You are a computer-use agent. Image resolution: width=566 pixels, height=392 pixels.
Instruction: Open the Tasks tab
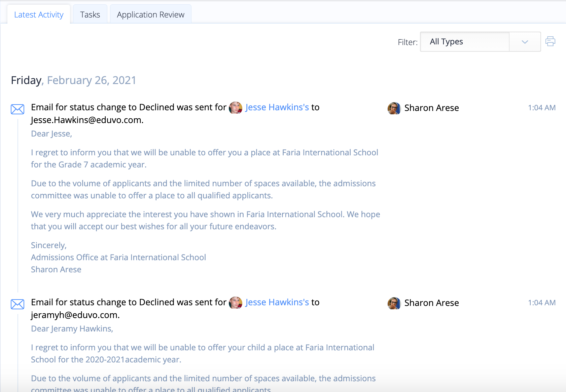pyautogui.click(x=90, y=15)
